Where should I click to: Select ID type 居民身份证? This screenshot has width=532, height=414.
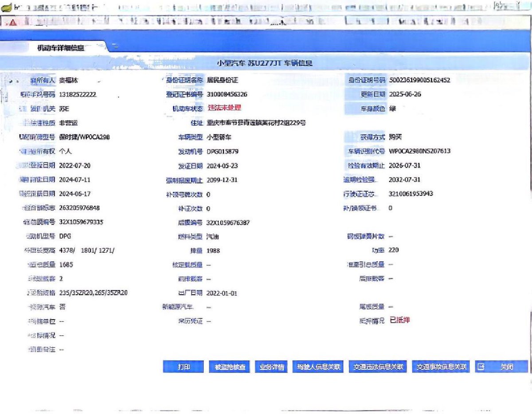pyautogui.click(x=223, y=80)
